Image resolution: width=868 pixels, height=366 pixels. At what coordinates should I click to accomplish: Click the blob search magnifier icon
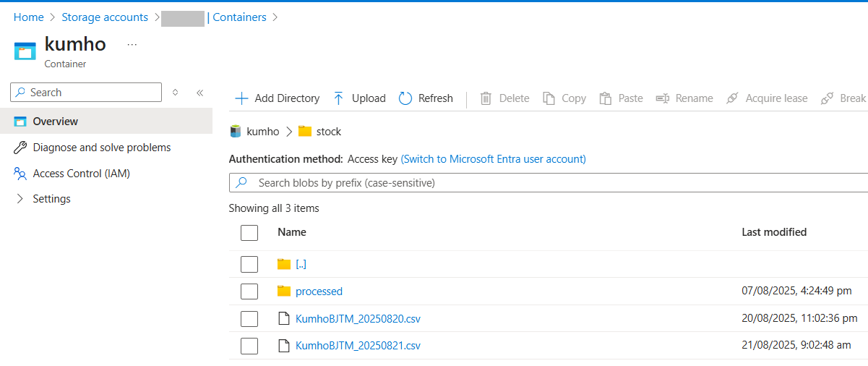[x=242, y=183]
